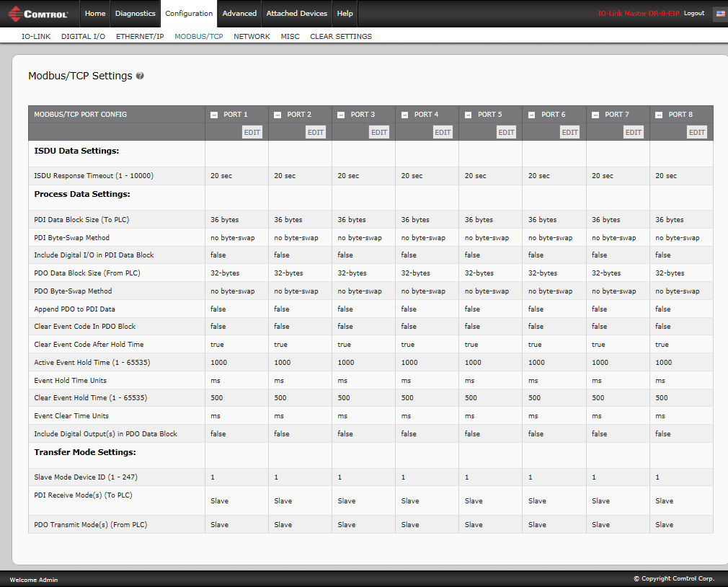The width and height of the screenshot is (728, 587).
Task: Click PDI Receive Mode(s) (To PLC) label
Action: (x=83, y=495)
